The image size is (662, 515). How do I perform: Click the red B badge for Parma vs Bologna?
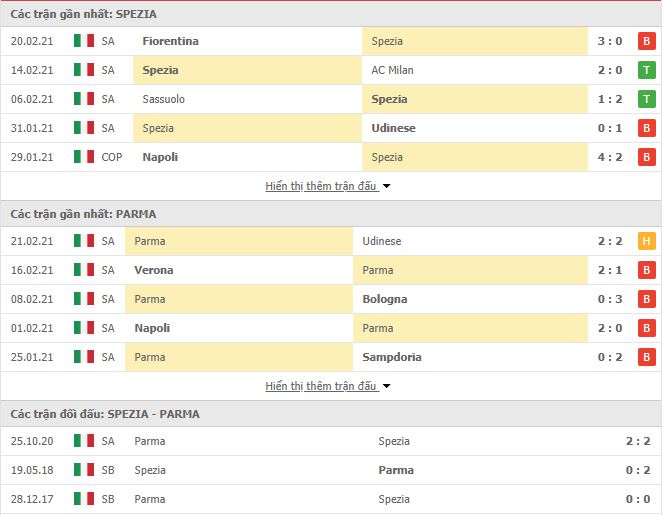(646, 299)
